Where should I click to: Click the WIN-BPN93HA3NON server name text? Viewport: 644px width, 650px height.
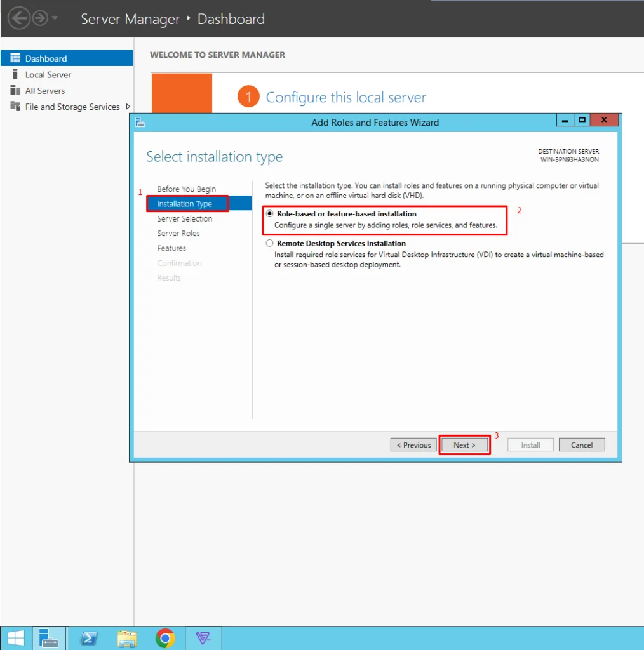(569, 159)
